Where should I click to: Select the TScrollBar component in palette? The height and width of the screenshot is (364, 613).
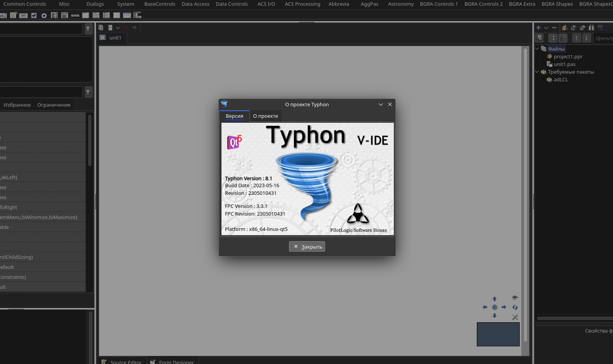[75, 15]
